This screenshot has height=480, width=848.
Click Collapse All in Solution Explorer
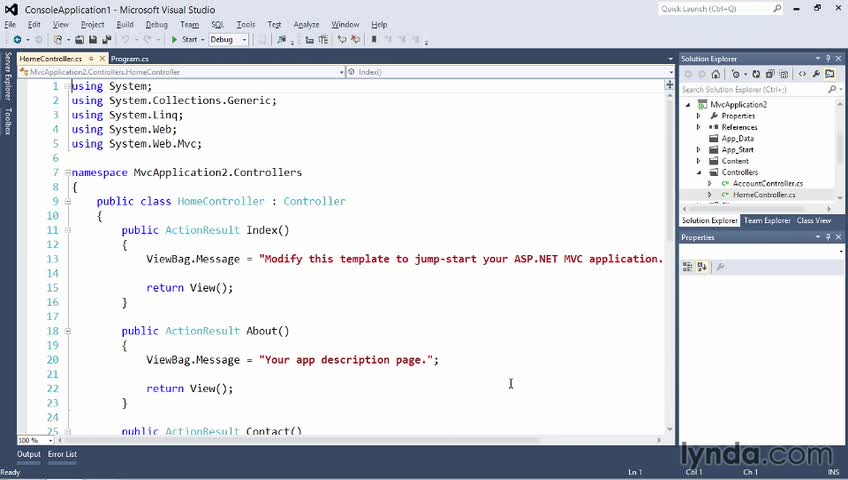click(x=770, y=74)
